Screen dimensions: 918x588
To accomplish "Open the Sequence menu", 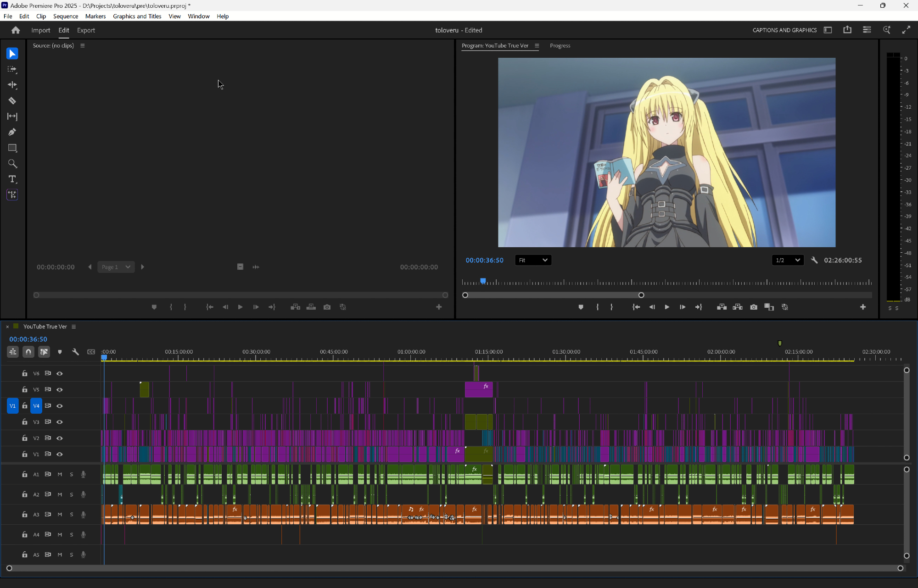I will [66, 16].
